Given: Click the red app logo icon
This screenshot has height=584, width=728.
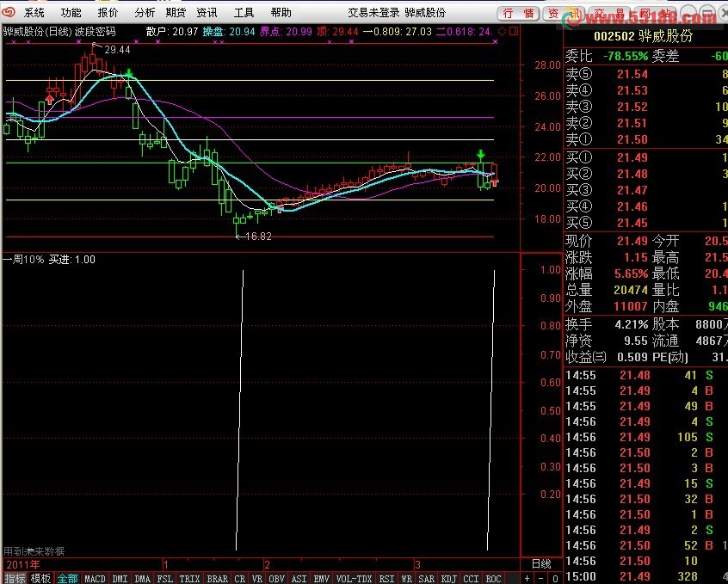Looking at the screenshot, I should (x=9, y=13).
